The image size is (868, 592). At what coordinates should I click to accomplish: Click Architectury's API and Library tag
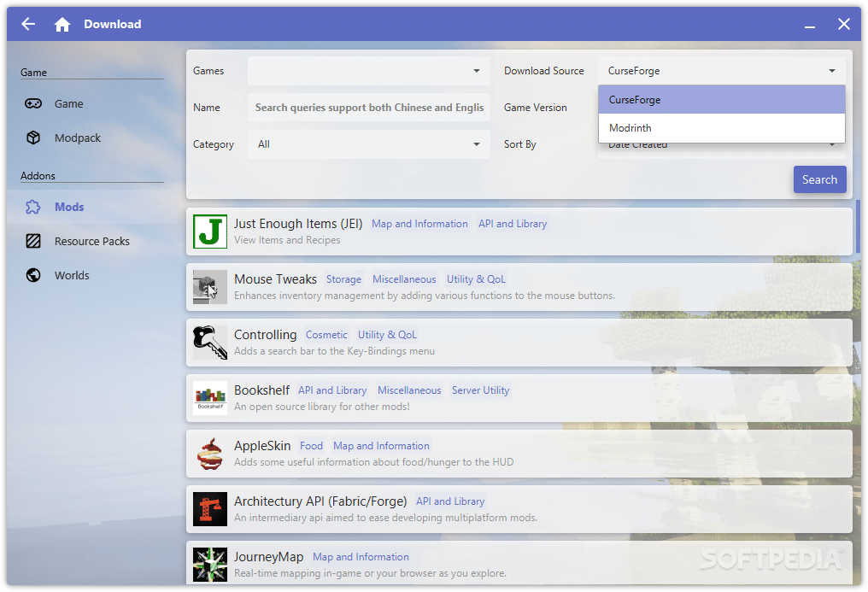point(450,501)
